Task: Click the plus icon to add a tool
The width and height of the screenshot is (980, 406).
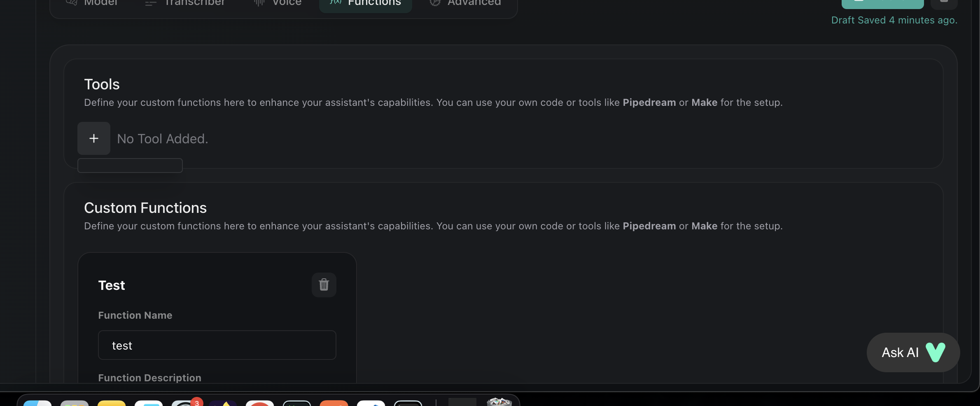Action: click(x=93, y=138)
